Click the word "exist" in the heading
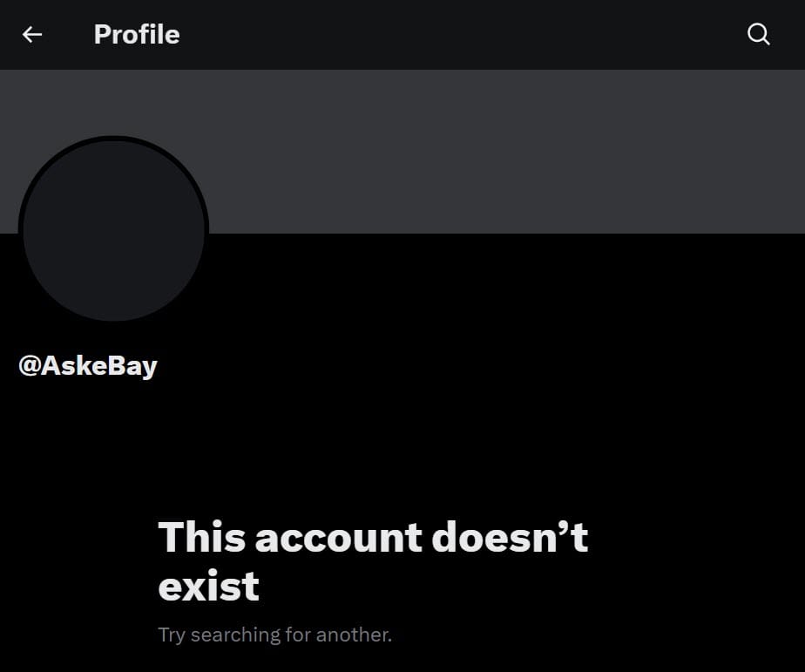Image resolution: width=805 pixels, height=672 pixels. [x=209, y=586]
